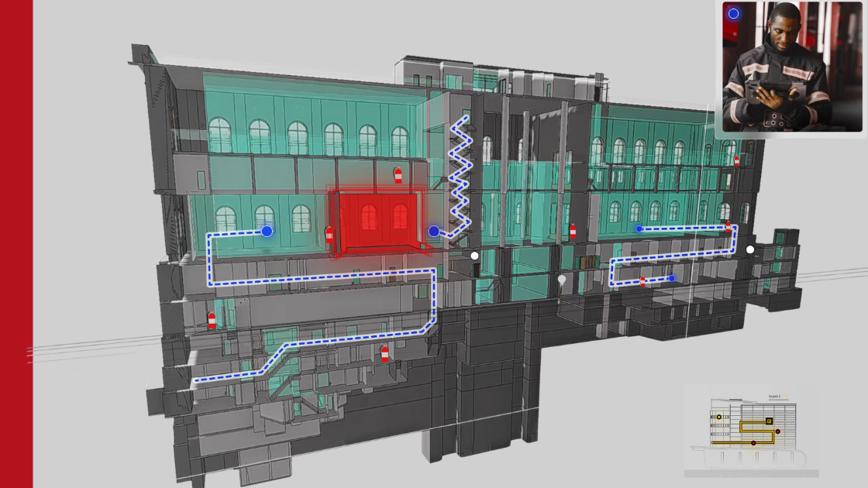Image resolution: width=868 pixels, height=488 pixels.
Task: Click blue endpoint dot left of red room
Action: [x=267, y=231]
